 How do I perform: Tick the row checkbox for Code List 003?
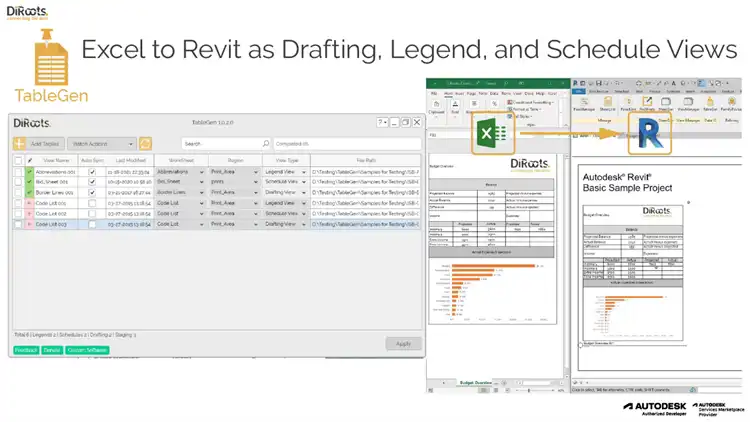point(18,224)
